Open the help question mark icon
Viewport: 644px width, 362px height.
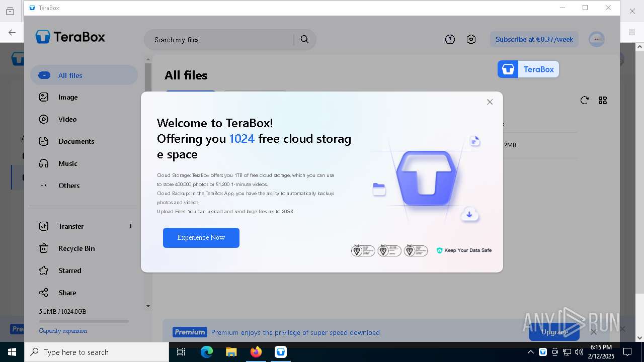click(450, 40)
